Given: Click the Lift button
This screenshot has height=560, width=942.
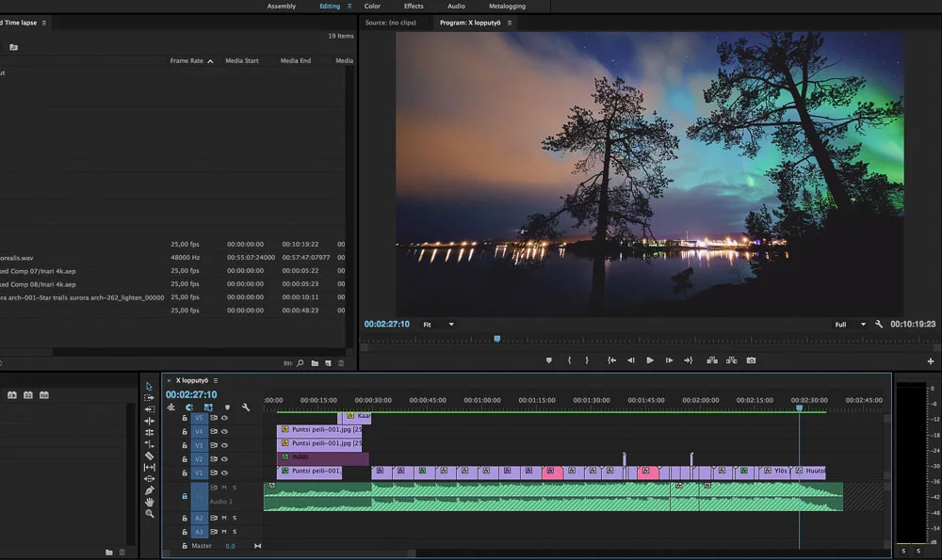Looking at the screenshot, I should click(x=712, y=360).
